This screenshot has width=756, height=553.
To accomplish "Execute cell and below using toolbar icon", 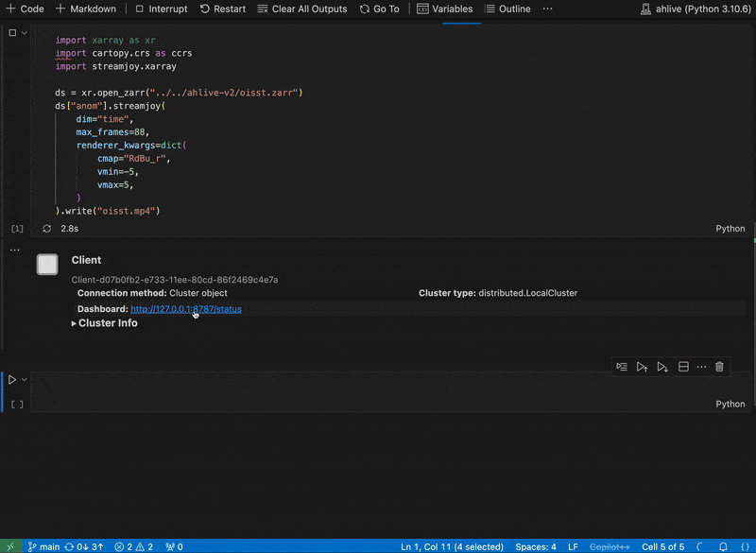I will (662, 367).
